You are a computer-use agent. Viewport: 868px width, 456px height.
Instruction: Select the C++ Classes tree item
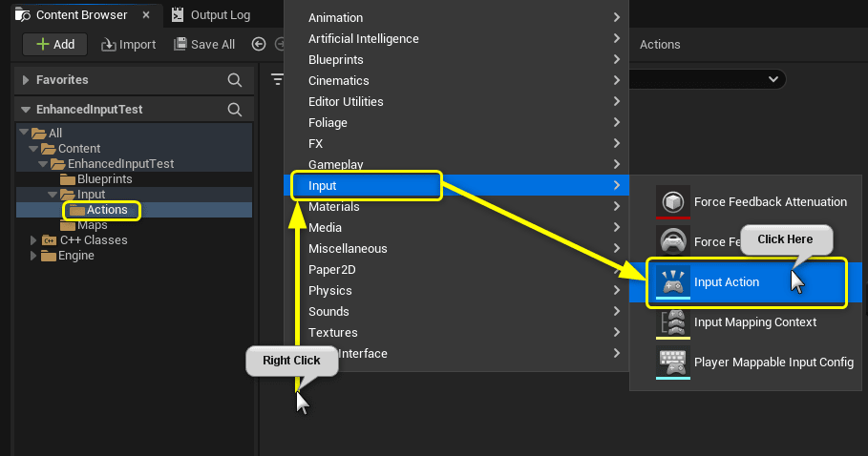pos(134,240)
